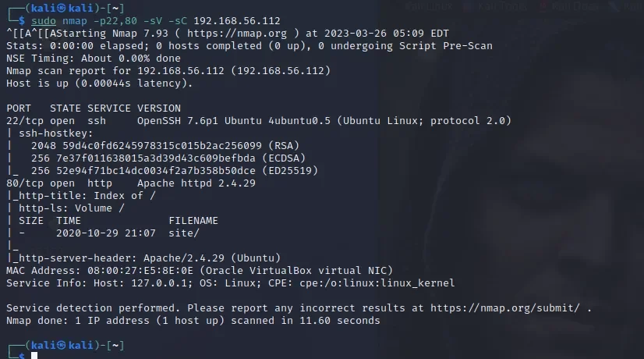Click the Service Info line
Image resolution: width=644 pixels, height=359 pixels.
(x=230, y=283)
